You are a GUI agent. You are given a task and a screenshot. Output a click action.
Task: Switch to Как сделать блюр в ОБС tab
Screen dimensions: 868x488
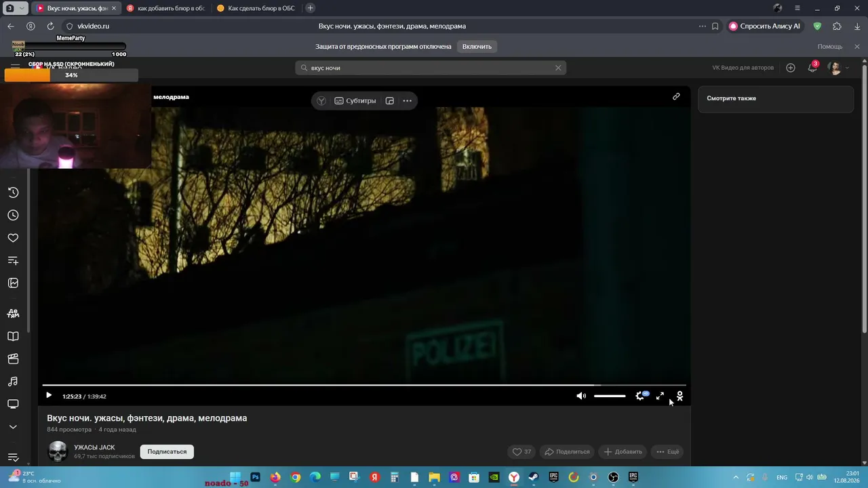click(257, 8)
